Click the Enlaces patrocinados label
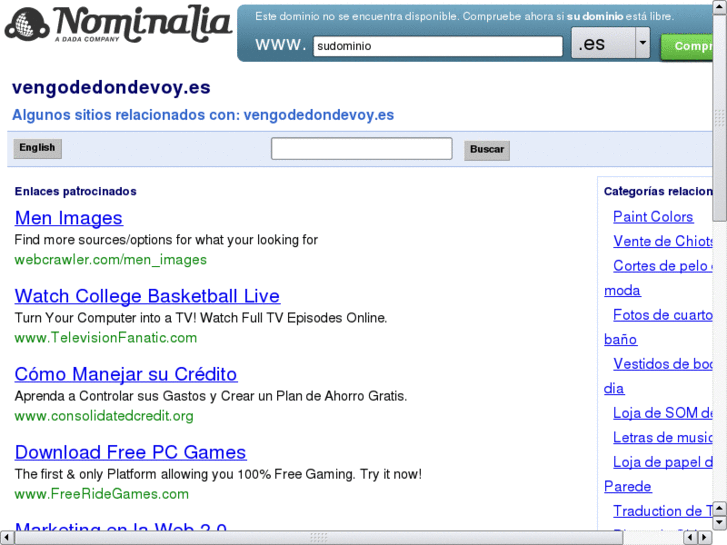The width and height of the screenshot is (727, 545). point(76,192)
